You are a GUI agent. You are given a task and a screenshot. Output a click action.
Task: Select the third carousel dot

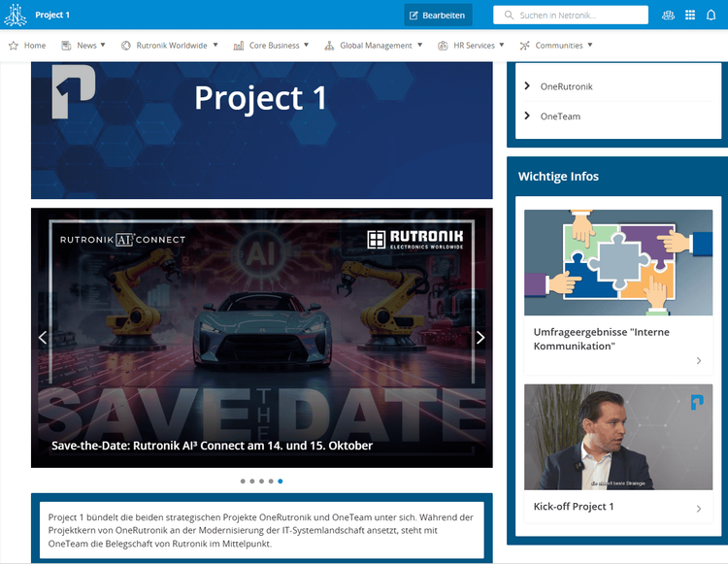(261, 481)
